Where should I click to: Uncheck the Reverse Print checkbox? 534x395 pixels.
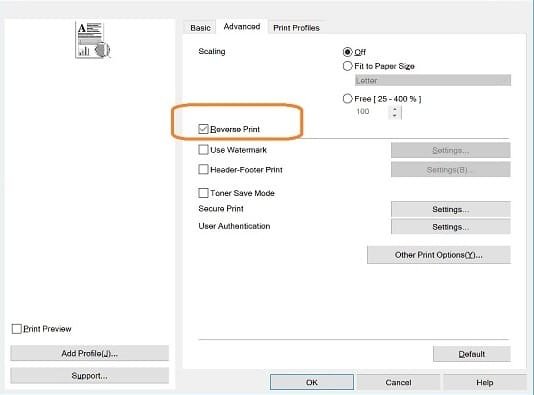click(203, 129)
